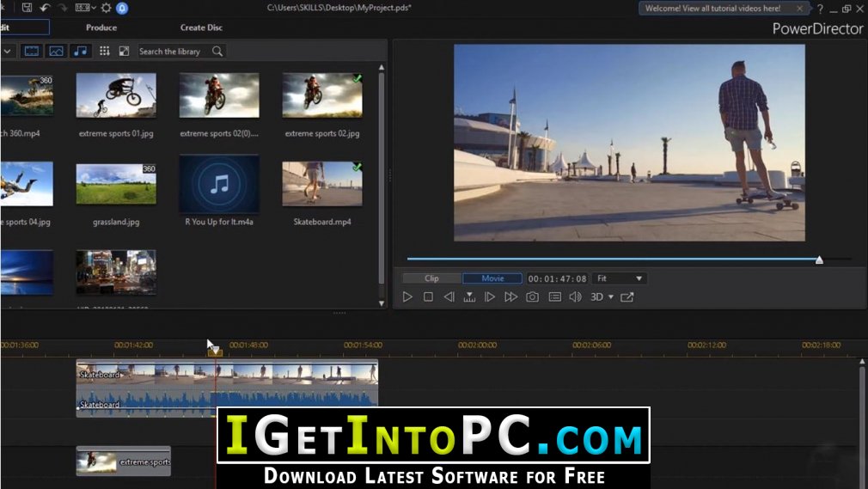
Task: Take a snapshot with the camera icon
Action: [532, 296]
